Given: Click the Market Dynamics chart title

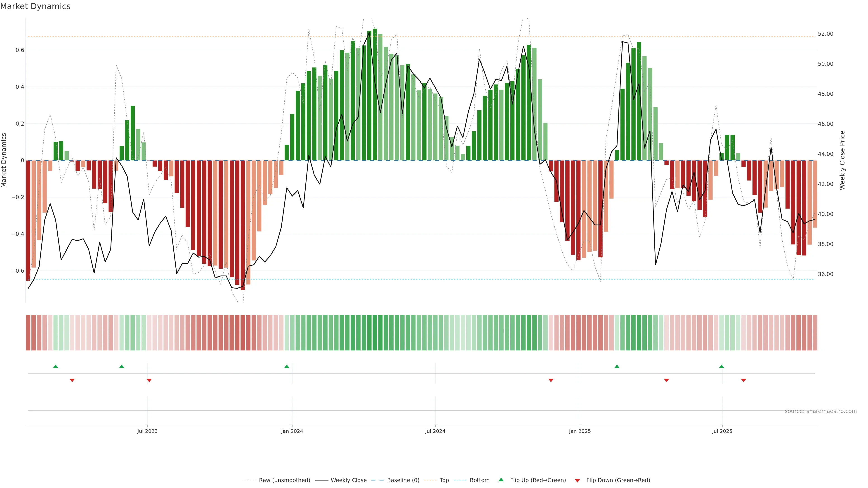Looking at the screenshot, I should coord(35,6).
